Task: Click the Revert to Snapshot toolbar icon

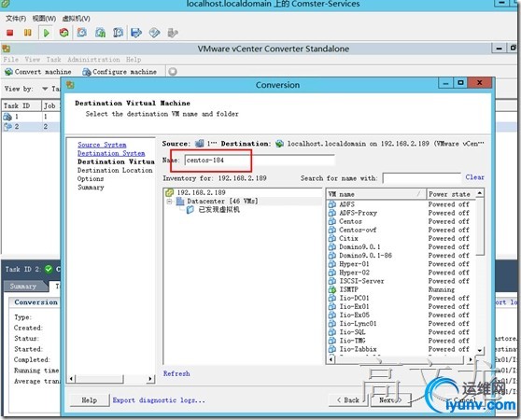Action: pos(100,33)
